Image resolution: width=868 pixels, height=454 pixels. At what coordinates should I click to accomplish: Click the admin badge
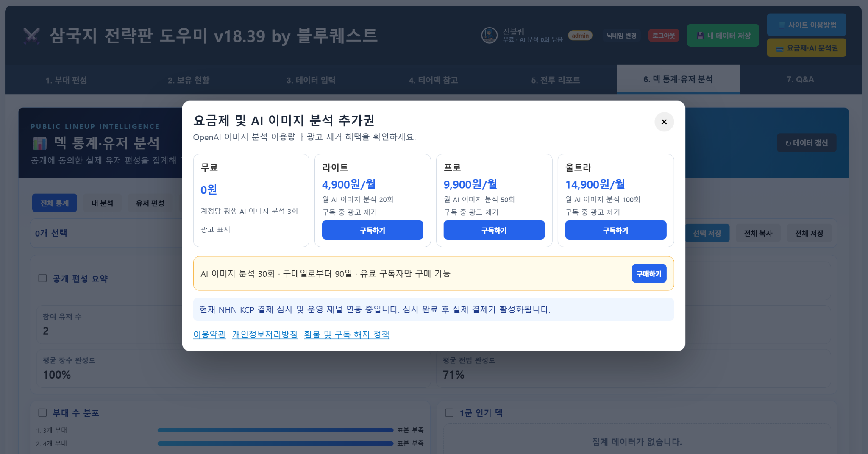tap(580, 36)
